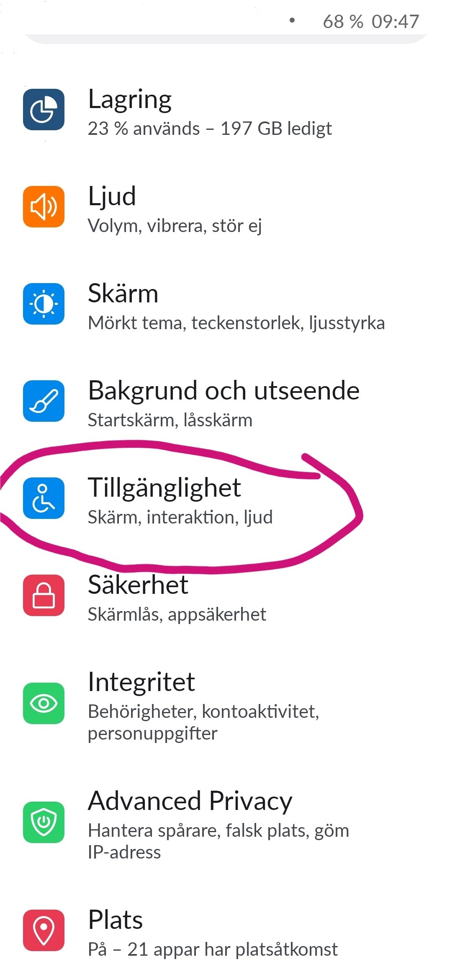Tap the Skärm brightness icon
Screen dimensions: 452x980
44,304
